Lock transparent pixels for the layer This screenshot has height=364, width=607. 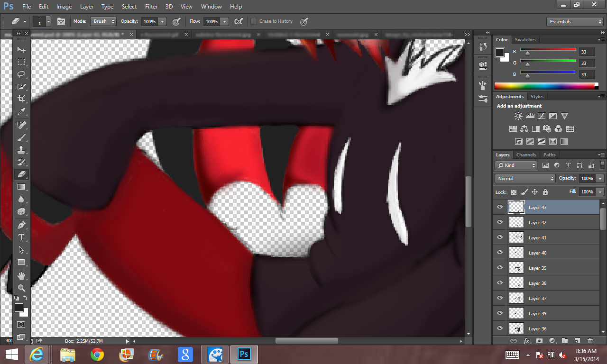point(514,192)
